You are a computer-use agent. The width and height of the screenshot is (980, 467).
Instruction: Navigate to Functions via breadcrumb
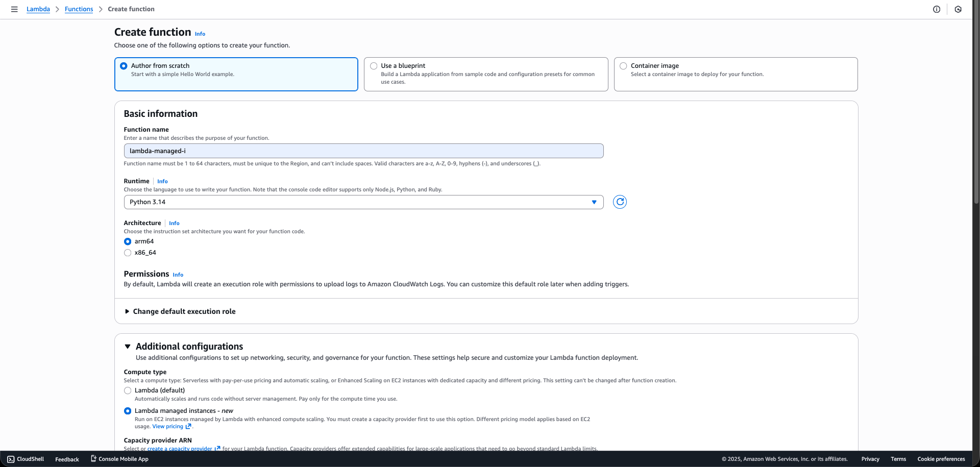(79, 9)
